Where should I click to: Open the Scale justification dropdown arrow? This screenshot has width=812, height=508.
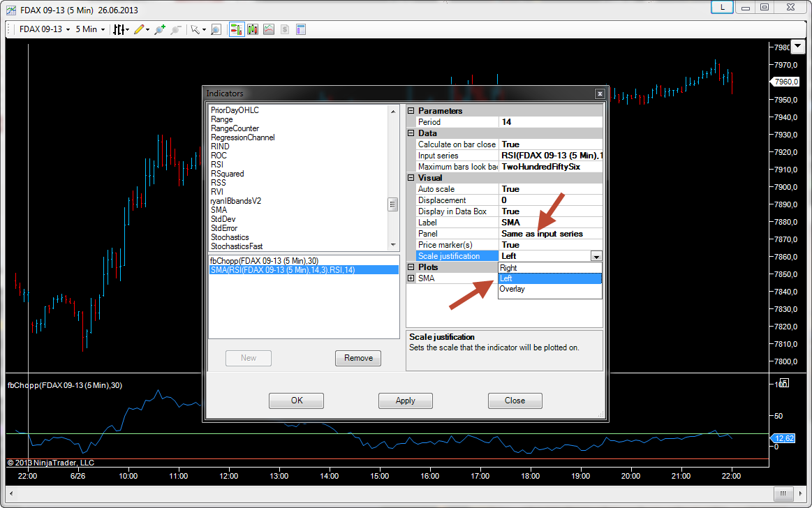(x=596, y=256)
